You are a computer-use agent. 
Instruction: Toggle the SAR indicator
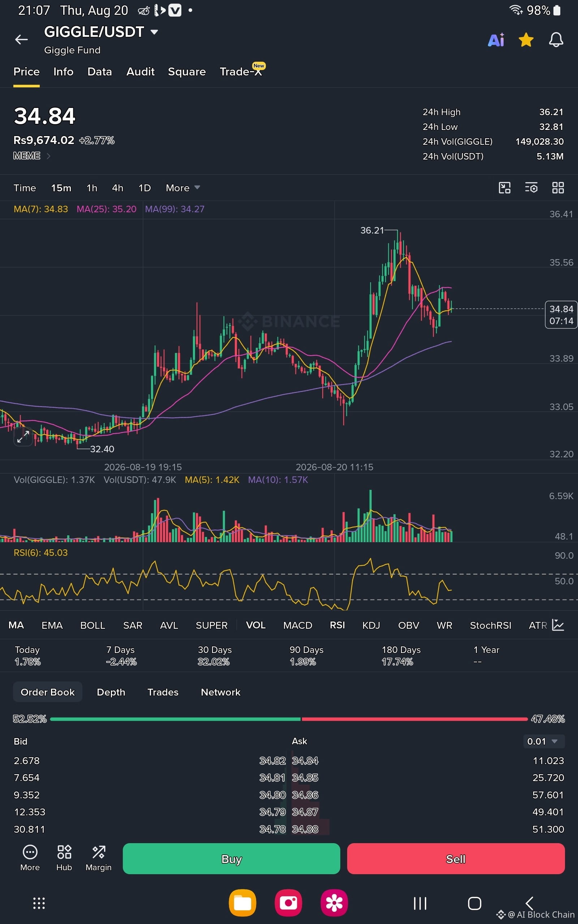pos(133,625)
